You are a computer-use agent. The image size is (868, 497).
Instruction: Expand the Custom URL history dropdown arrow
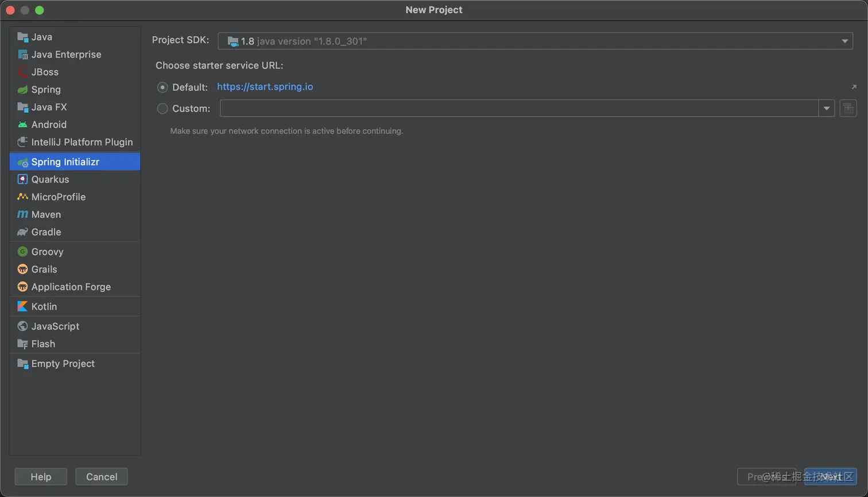827,108
